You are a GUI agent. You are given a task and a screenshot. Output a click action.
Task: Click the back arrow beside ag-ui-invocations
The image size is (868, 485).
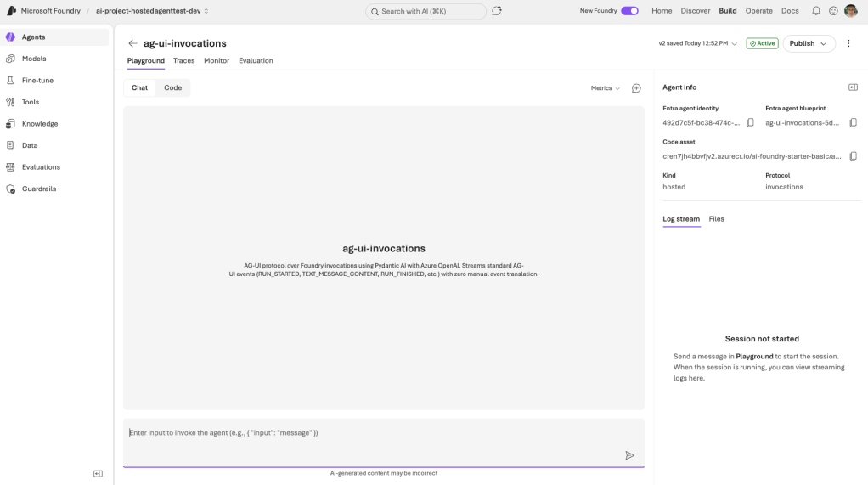click(132, 43)
